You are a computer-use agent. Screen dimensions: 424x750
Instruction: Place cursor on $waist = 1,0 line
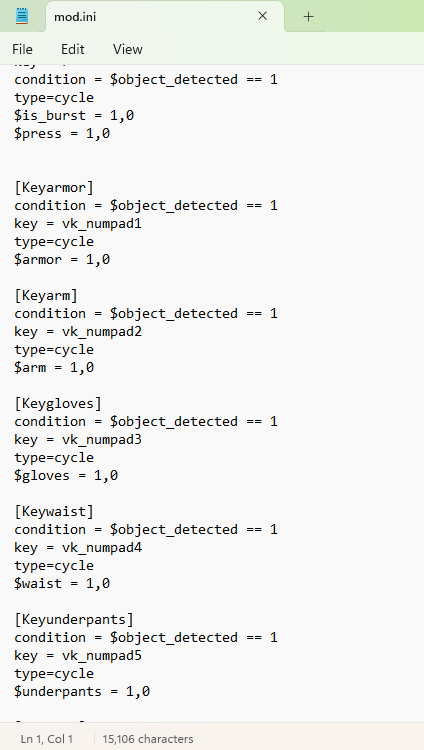point(62,584)
